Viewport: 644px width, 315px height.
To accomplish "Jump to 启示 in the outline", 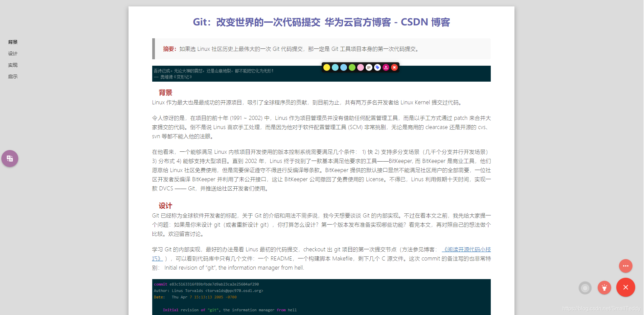I will tap(13, 77).
